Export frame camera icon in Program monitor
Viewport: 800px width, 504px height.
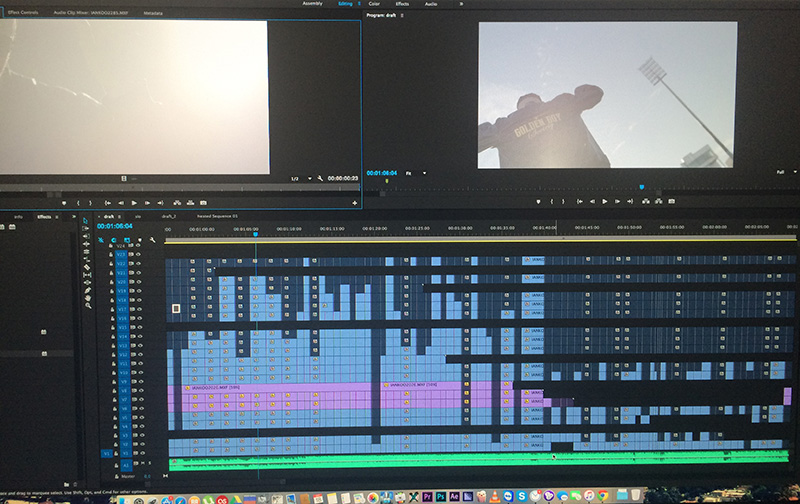(x=671, y=201)
